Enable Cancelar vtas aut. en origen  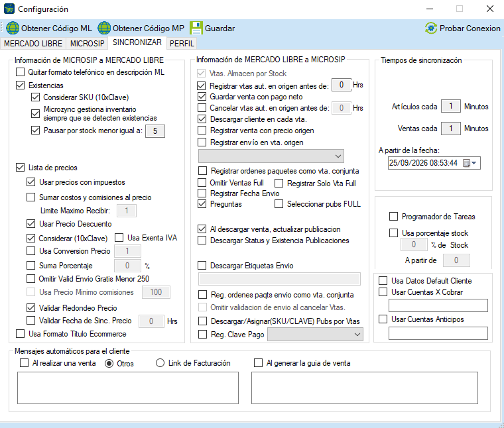(x=202, y=107)
